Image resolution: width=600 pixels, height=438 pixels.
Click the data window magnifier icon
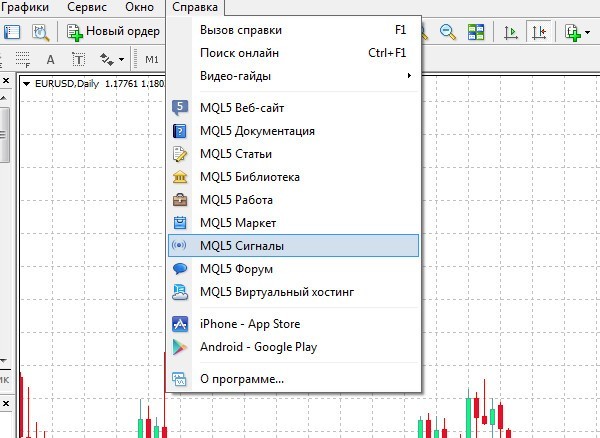point(41,32)
